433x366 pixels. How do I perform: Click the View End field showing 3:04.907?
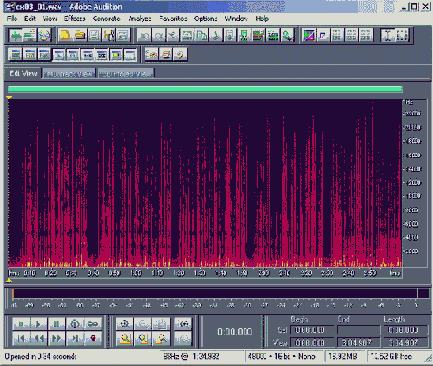[358, 342]
